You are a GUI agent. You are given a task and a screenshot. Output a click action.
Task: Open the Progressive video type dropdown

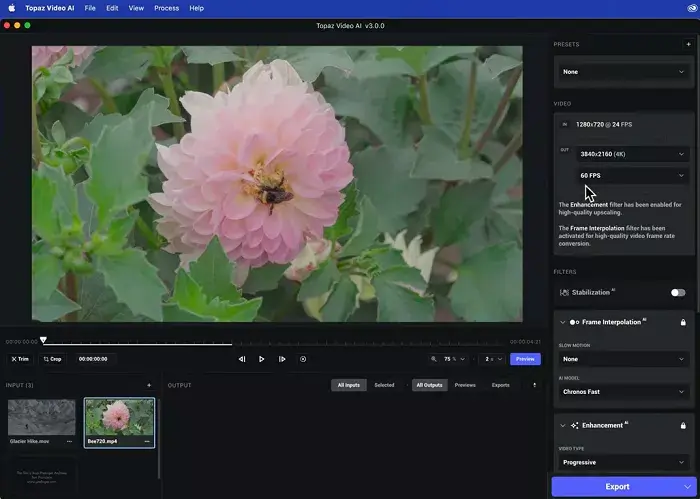click(623, 462)
